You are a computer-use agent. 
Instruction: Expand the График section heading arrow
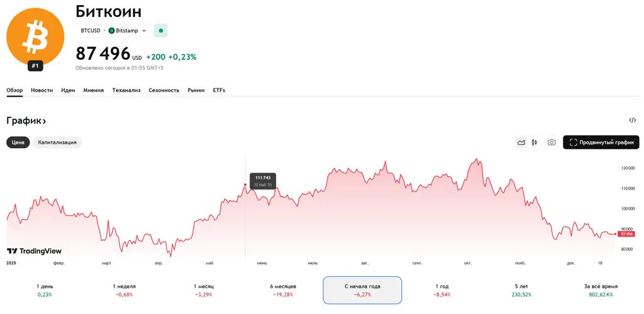44,121
